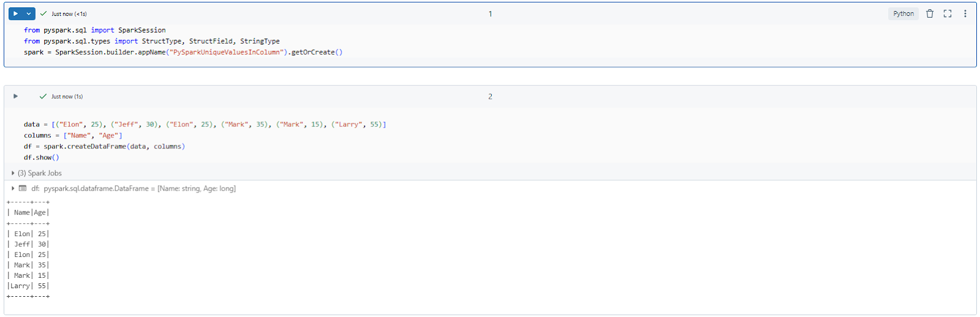The height and width of the screenshot is (317, 980).
Task: Click the columns = ["Name", "Age"] line
Action: (73, 136)
